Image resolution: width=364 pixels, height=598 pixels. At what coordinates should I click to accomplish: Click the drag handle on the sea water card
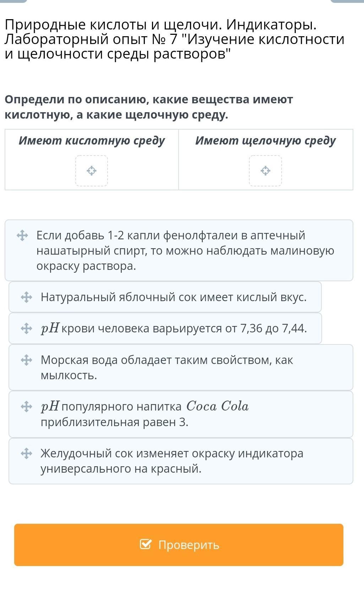click(x=27, y=360)
